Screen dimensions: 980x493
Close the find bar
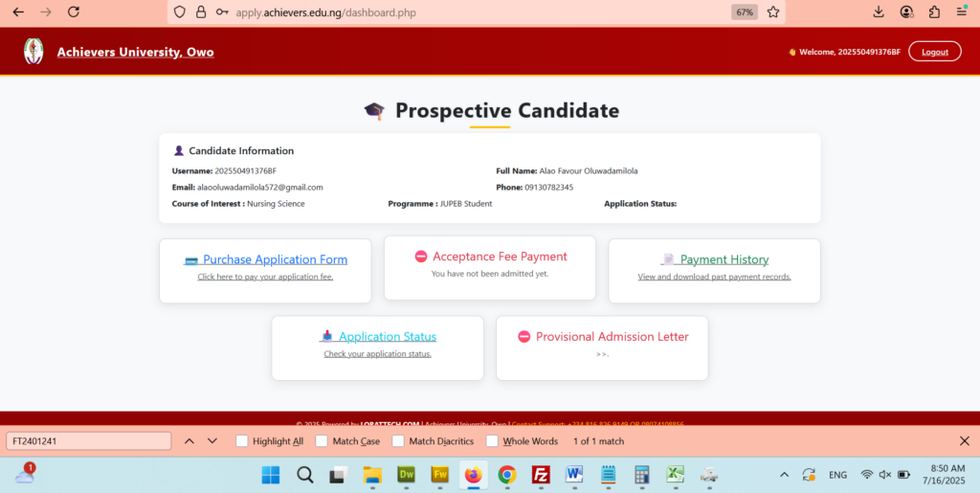pyautogui.click(x=965, y=441)
